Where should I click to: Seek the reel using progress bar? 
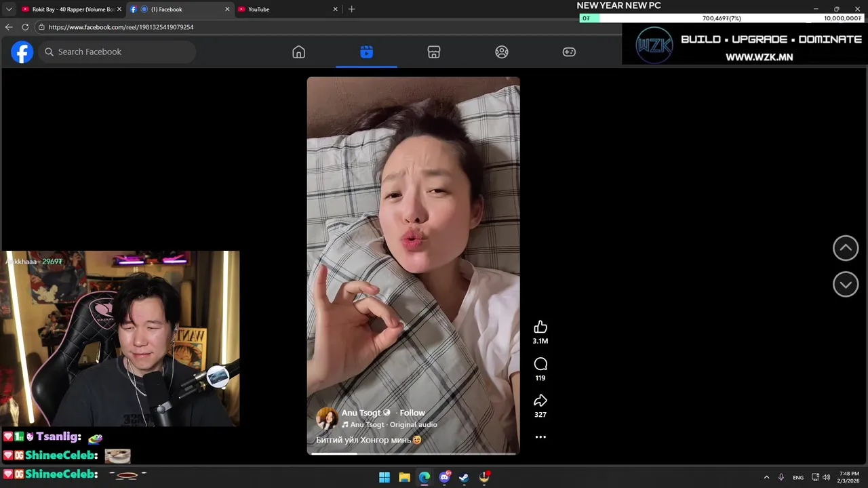[413, 453]
